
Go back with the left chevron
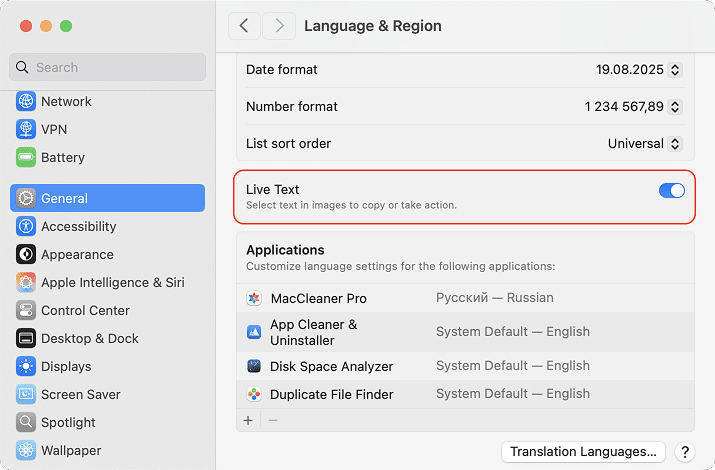(244, 26)
